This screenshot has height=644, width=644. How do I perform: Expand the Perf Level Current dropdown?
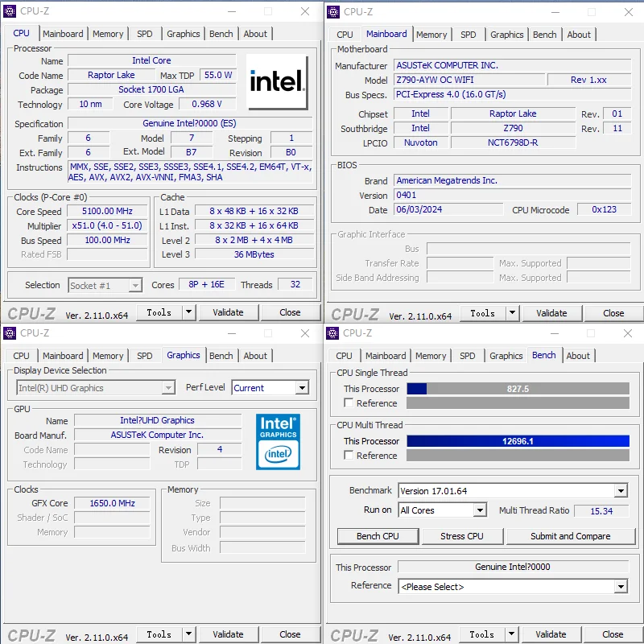[x=270, y=387]
